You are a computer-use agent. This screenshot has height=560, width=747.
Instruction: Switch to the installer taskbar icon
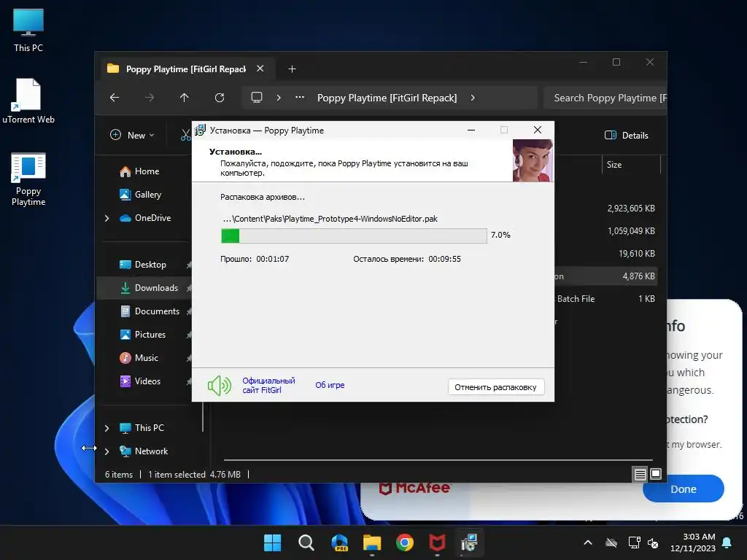click(469, 542)
